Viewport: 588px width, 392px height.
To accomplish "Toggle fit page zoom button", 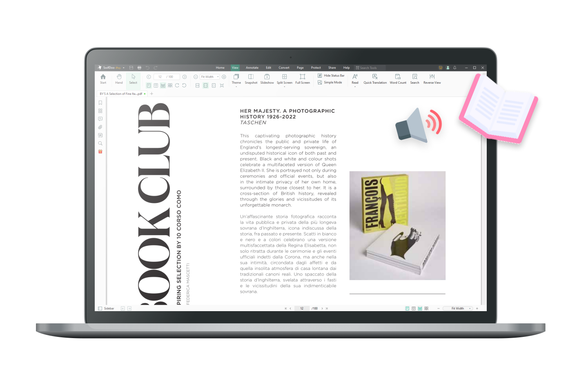I will pos(214,85).
